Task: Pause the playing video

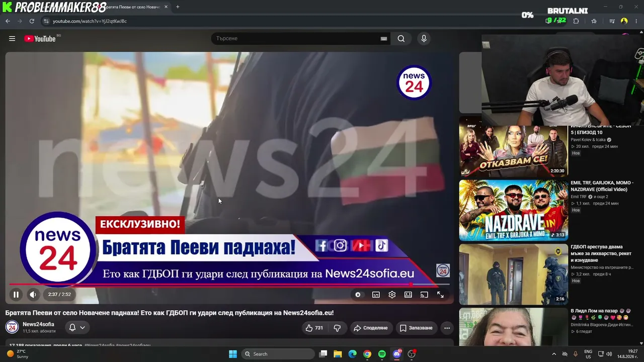Action: click(x=16, y=295)
